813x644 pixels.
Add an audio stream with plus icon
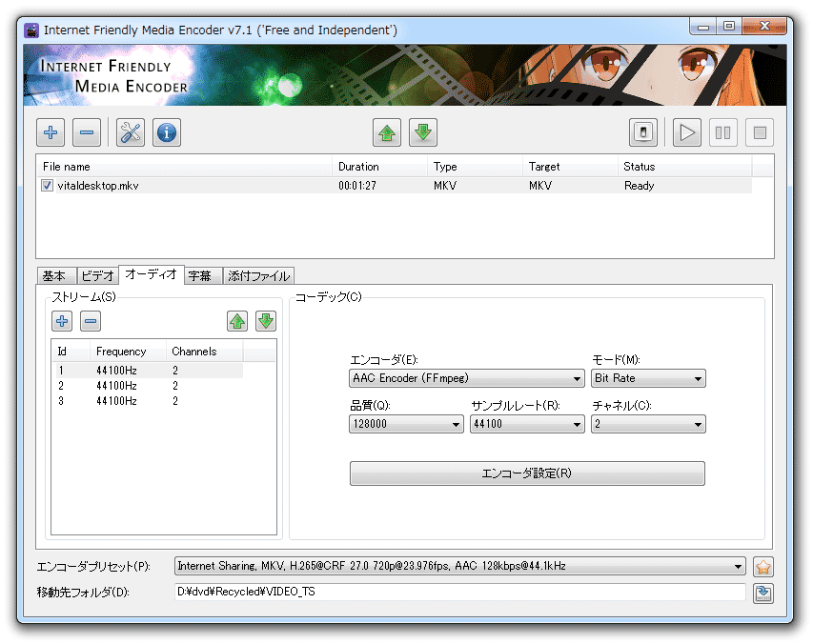pyautogui.click(x=62, y=321)
